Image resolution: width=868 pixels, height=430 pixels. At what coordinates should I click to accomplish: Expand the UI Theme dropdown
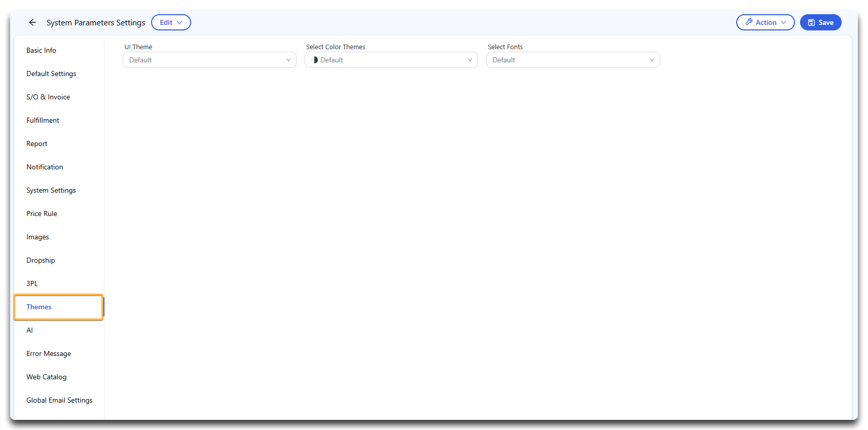coord(209,60)
